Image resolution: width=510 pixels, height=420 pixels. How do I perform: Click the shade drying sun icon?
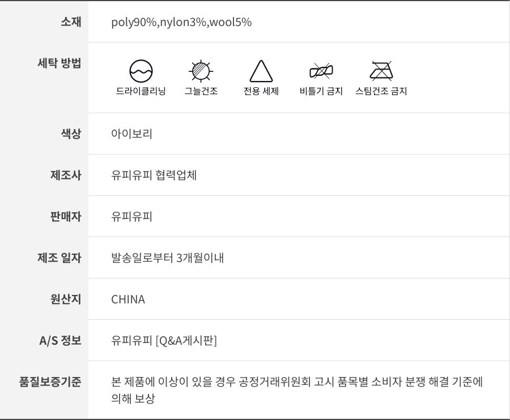point(201,71)
